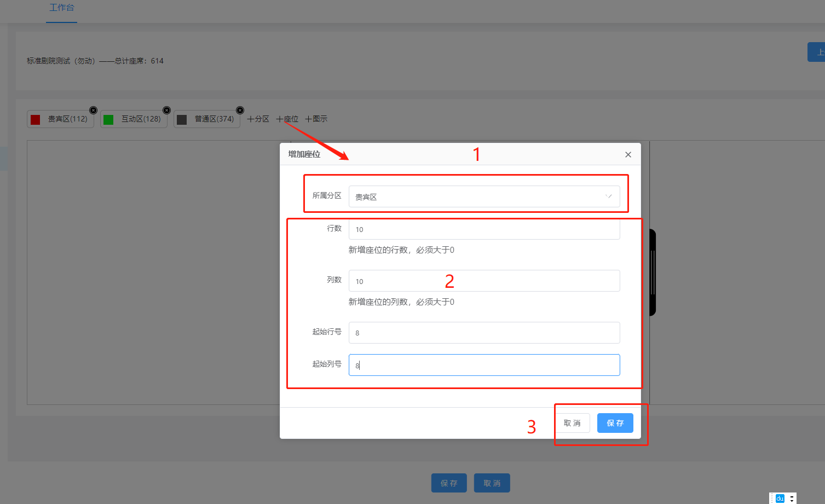Click the red 贵宾区 color swatch
825x504 pixels.
36,120
